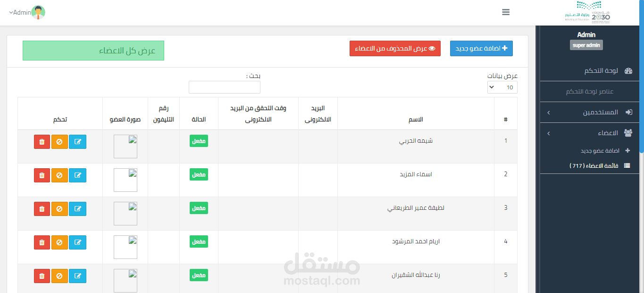Delete member شيمه الحربي

42,142
